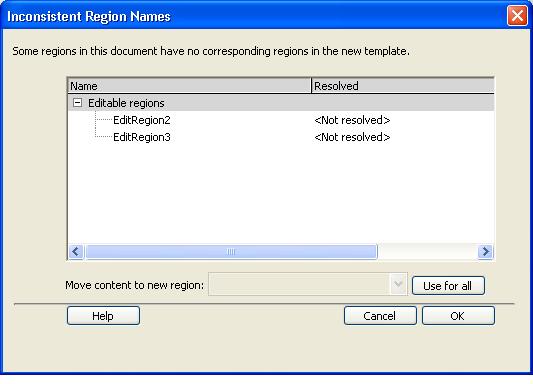Click Not resolved status for EditRegion2
The image size is (533, 384).
(x=352, y=120)
